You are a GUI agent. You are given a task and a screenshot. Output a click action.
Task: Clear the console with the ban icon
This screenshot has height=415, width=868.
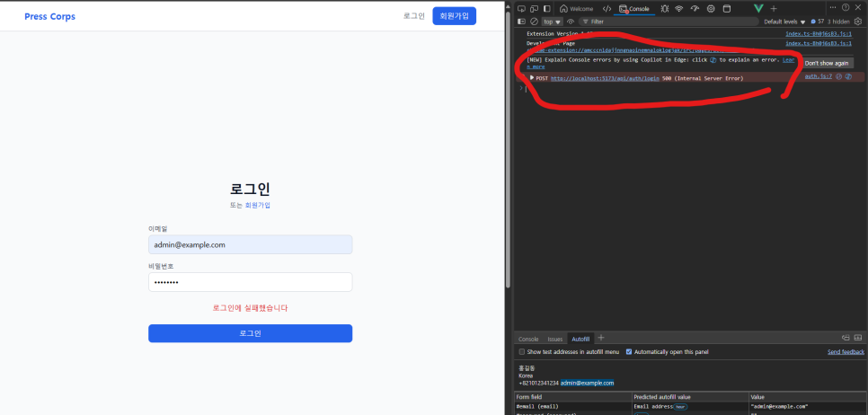[x=535, y=22]
